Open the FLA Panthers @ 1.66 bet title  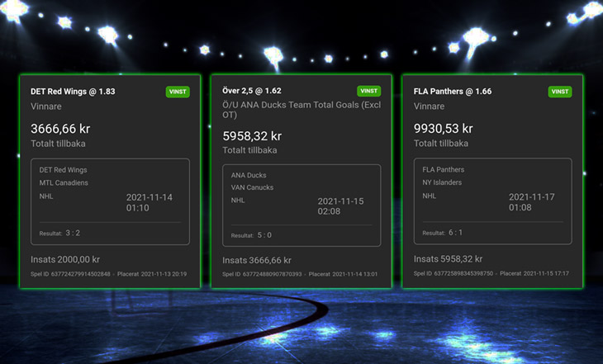(x=452, y=92)
